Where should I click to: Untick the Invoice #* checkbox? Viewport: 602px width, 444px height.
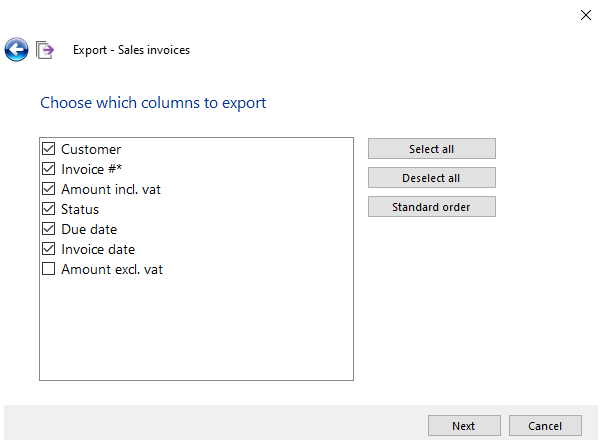[48, 169]
